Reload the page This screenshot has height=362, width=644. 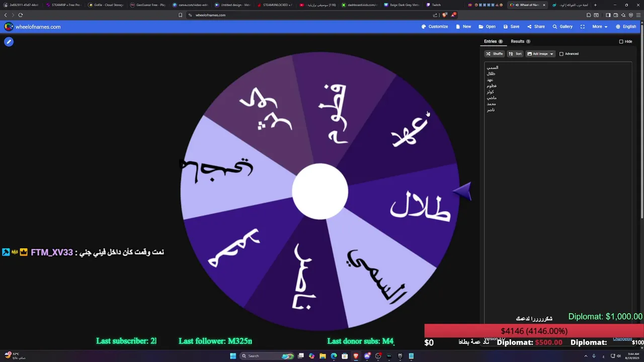click(x=21, y=15)
